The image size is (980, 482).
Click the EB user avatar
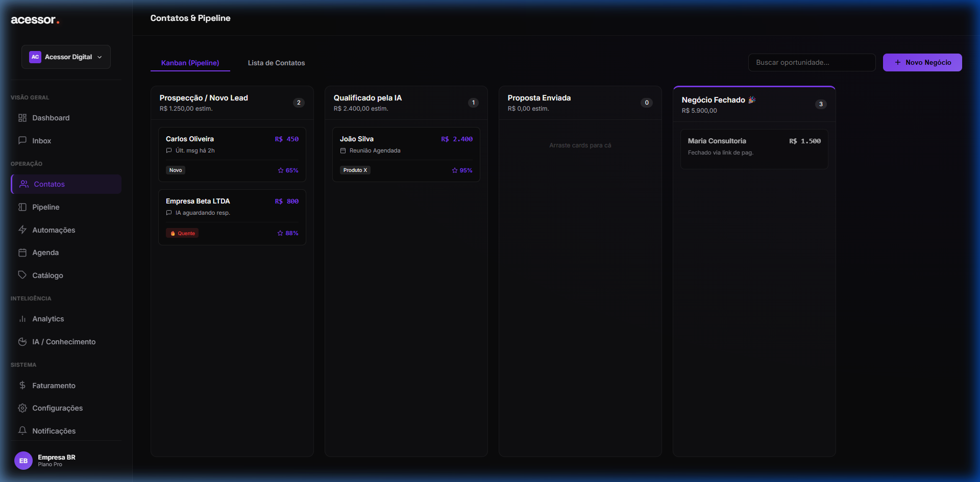pos(23,461)
